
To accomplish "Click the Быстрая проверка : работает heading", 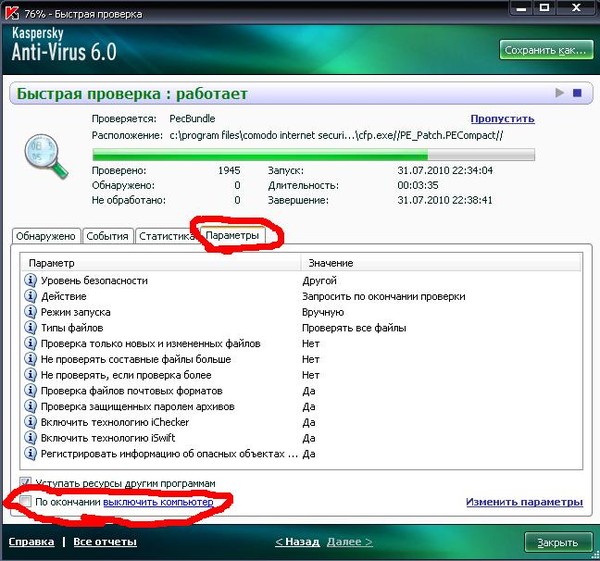I will click(x=132, y=93).
